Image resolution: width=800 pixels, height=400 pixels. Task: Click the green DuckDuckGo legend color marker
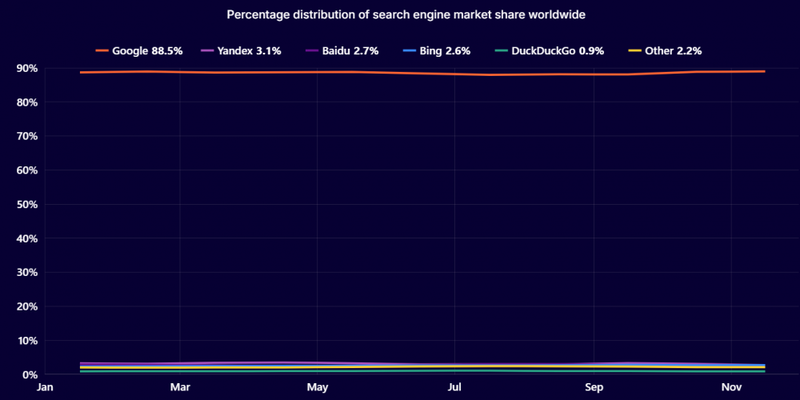[x=503, y=51]
